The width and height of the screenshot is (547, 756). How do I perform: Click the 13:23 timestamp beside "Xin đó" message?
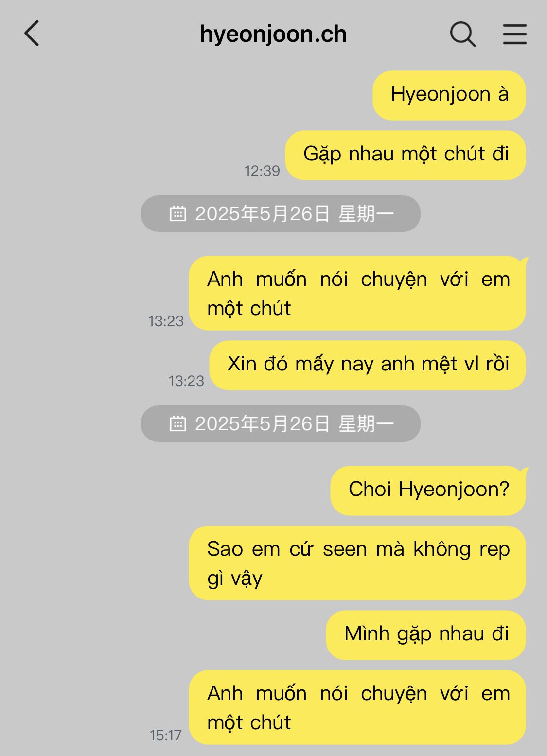(186, 381)
